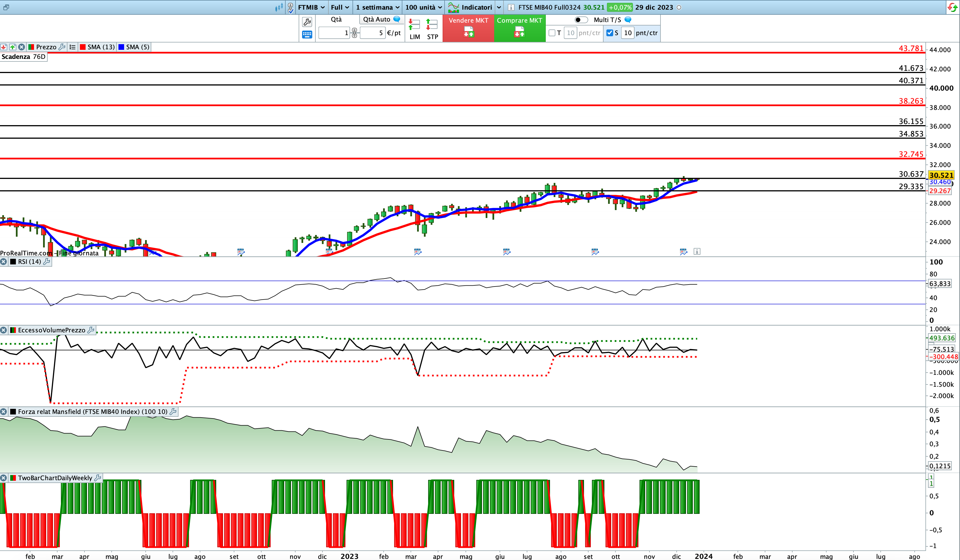
Task: Click the Comprare MKT button
Action: click(520, 28)
